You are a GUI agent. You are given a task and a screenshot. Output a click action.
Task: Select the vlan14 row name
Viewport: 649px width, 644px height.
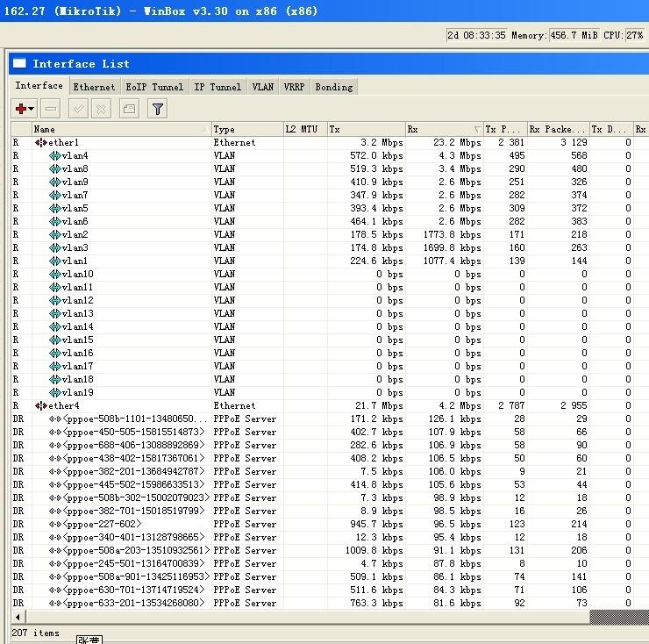[77, 326]
